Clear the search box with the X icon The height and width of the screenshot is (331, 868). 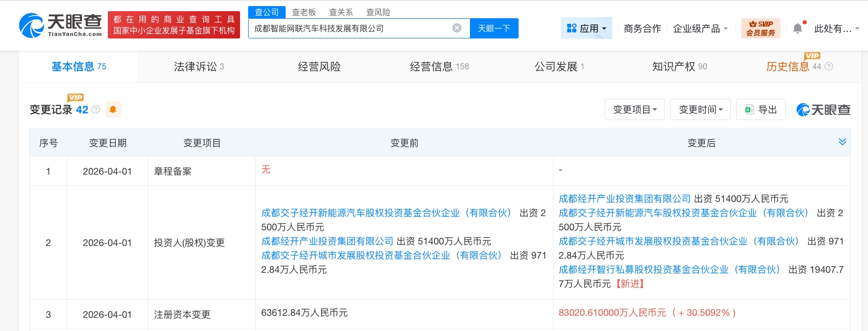(x=457, y=28)
